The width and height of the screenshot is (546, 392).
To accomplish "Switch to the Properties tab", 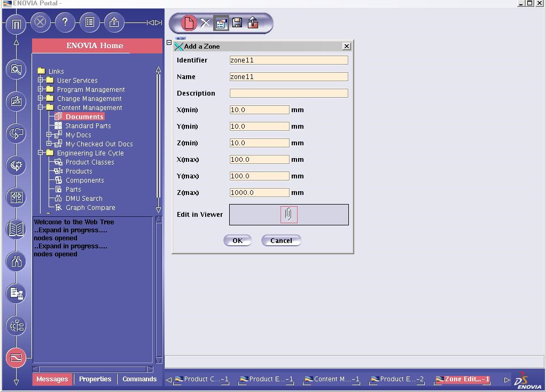I will coord(95,379).
